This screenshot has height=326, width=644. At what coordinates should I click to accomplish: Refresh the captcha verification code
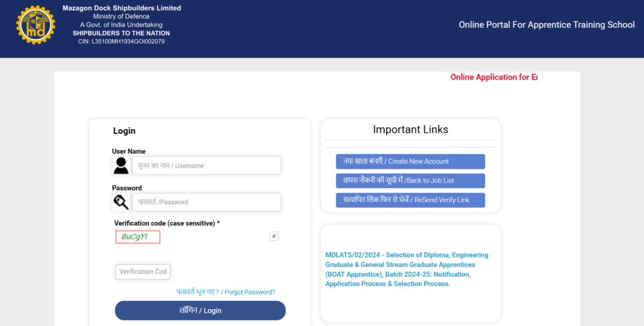(x=274, y=236)
